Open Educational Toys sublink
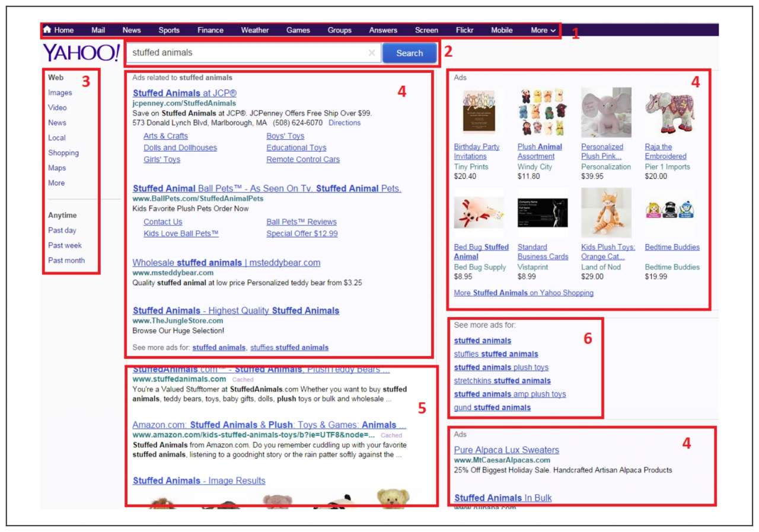This screenshot has width=759, height=532. click(296, 148)
